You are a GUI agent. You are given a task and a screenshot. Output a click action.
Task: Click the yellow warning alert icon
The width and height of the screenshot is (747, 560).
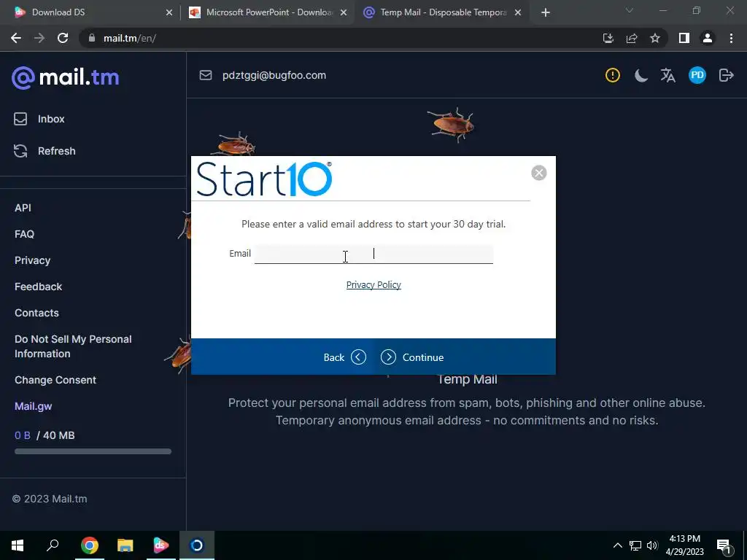[x=613, y=75]
